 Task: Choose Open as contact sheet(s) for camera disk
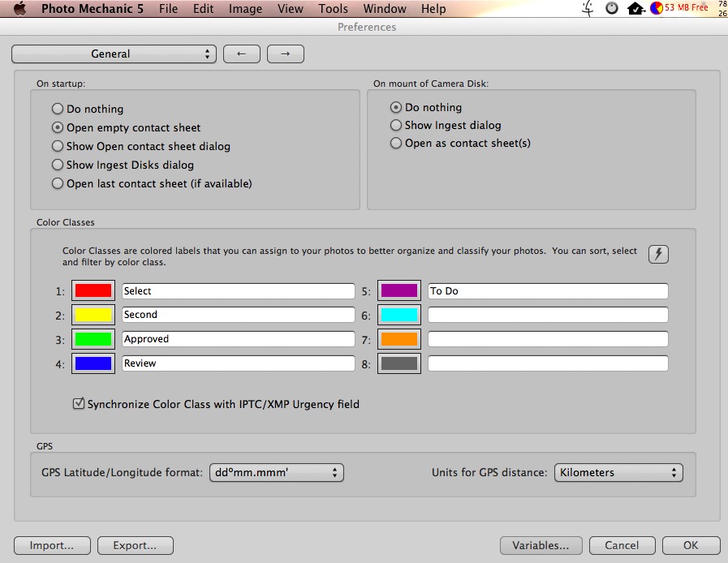(x=396, y=143)
